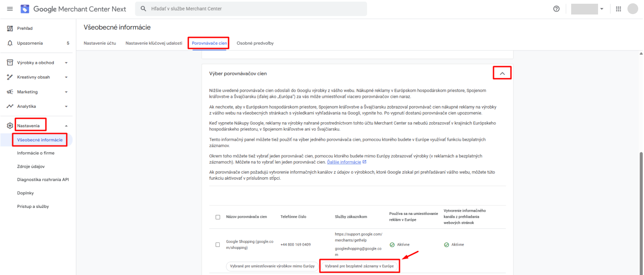
Task: Click the Prehľad dashboard icon
Action: 10,29
